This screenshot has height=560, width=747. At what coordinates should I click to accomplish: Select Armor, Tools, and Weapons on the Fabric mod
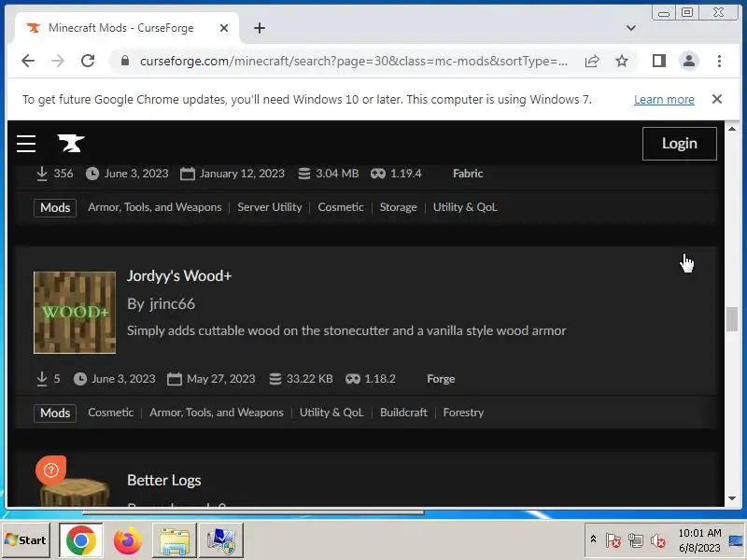(x=155, y=207)
